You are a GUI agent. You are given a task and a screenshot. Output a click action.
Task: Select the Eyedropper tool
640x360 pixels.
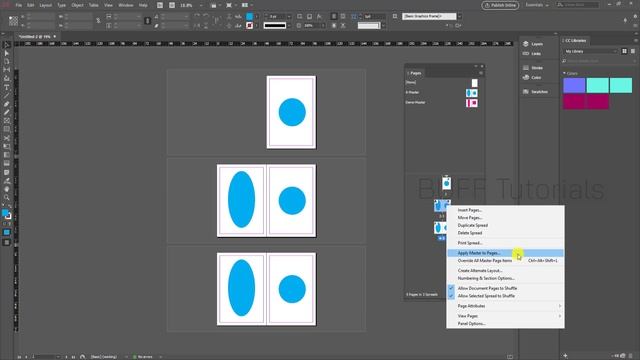tap(7, 181)
